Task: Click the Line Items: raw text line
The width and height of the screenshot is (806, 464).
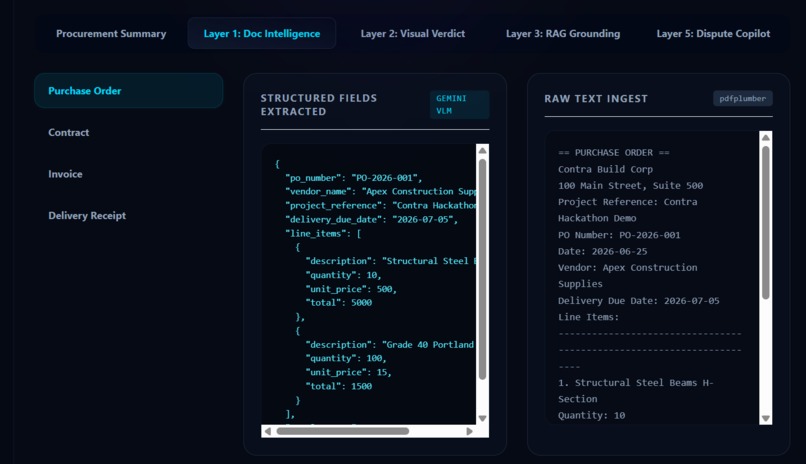Action: (589, 317)
